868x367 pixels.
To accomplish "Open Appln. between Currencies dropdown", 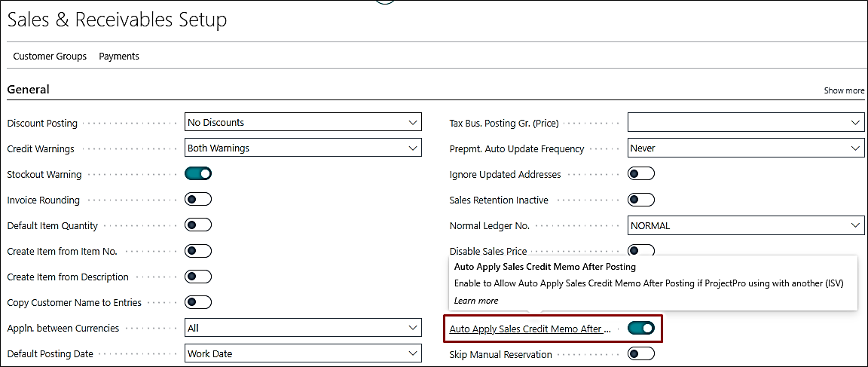I will pos(303,328).
